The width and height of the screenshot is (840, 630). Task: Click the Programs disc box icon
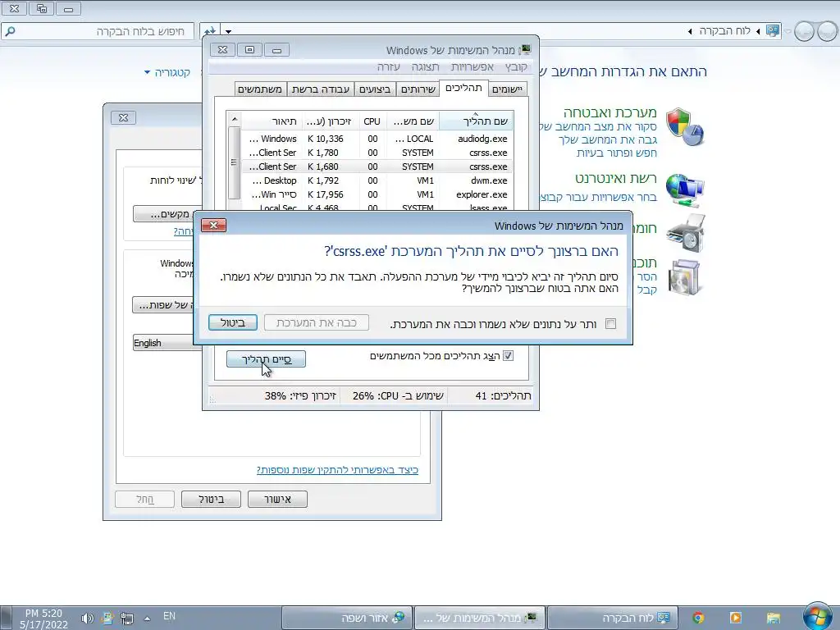tap(684, 277)
